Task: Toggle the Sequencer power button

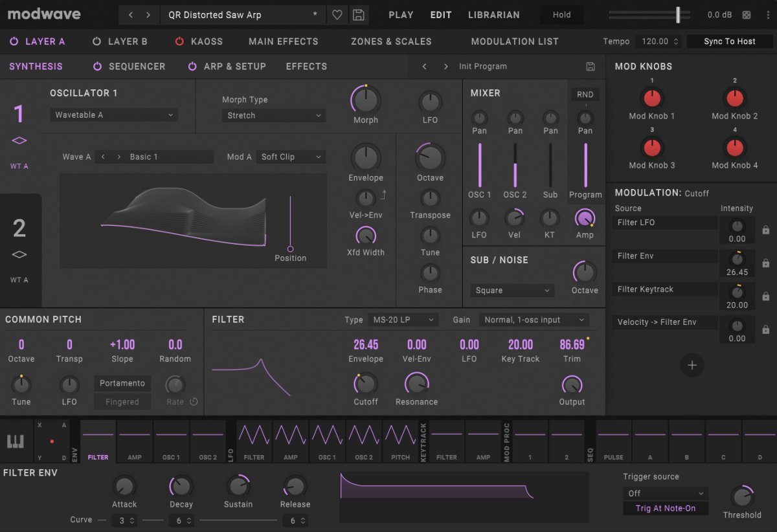Action: coord(98,67)
